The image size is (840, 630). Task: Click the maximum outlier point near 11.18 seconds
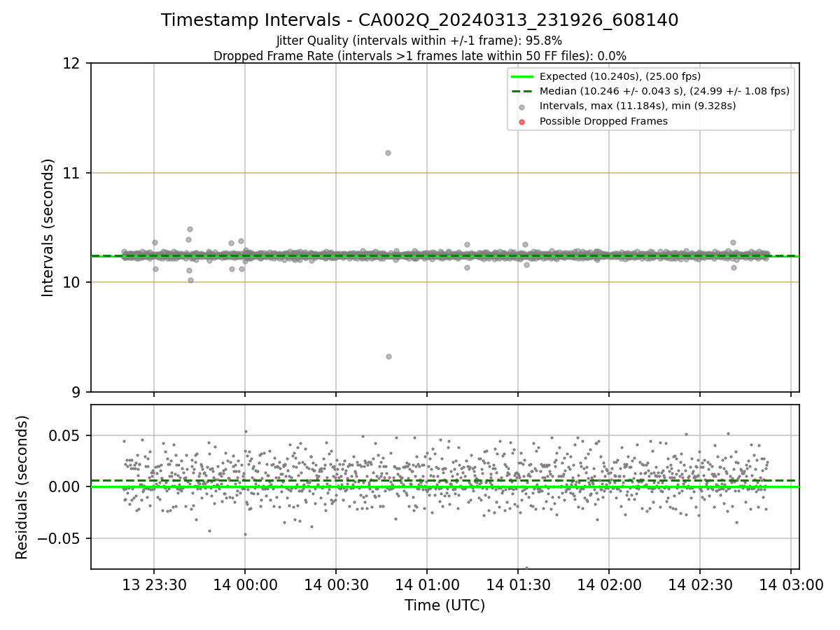coord(388,153)
